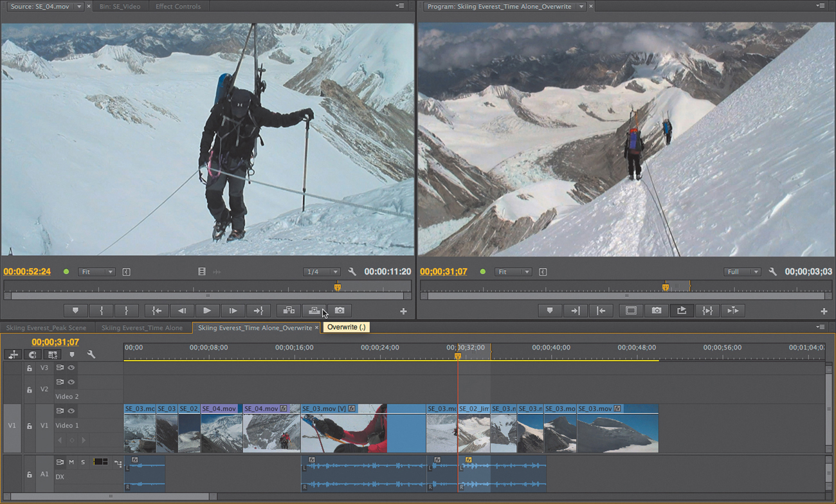Open Program Monitor zoom level Fit dropdown
The image size is (836, 504).
click(513, 272)
